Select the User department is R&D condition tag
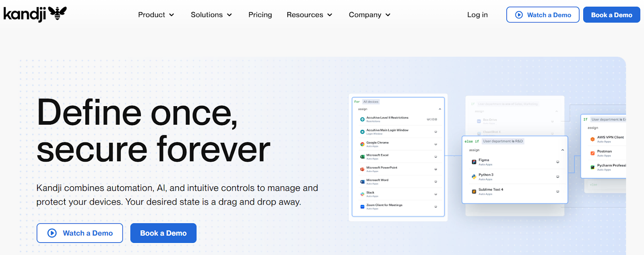The width and height of the screenshot is (644, 255). pos(503,141)
